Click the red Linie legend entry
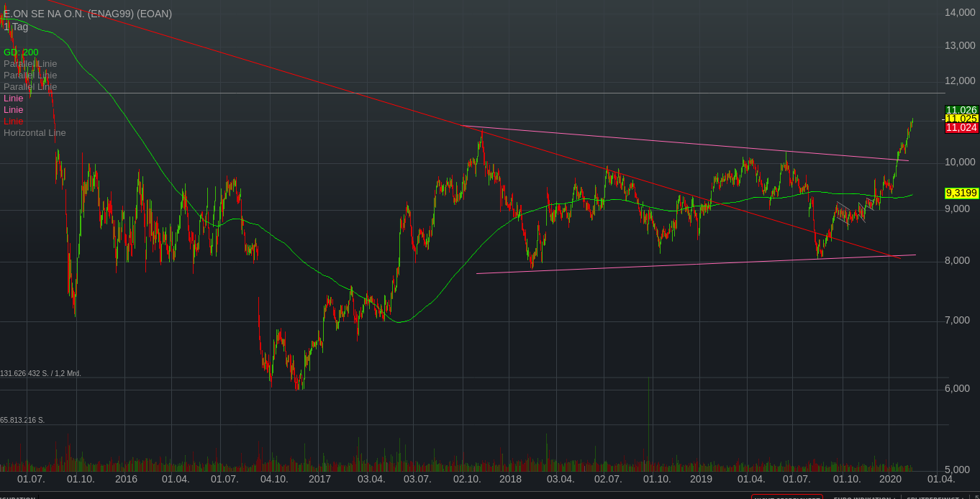The image size is (980, 499). coord(13,122)
